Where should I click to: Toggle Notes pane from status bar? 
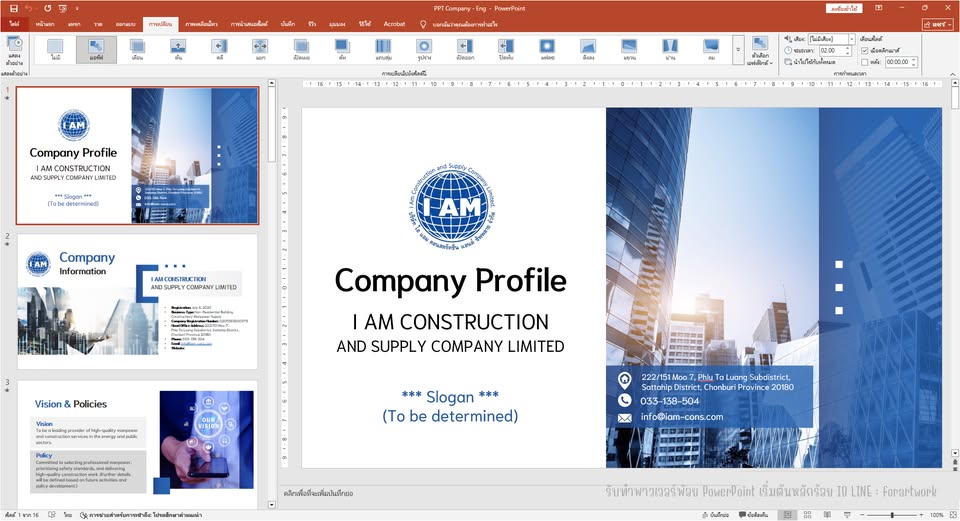pyautogui.click(x=714, y=515)
